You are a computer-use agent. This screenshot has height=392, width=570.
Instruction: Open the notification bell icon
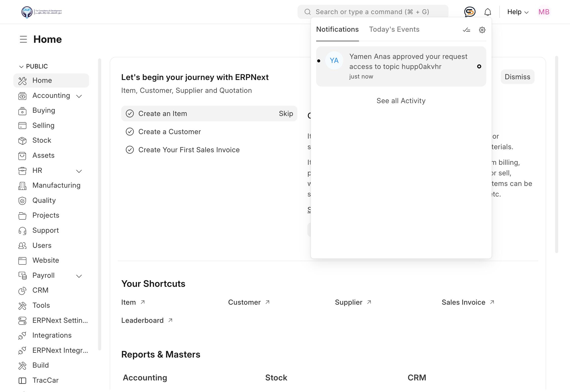pos(487,12)
